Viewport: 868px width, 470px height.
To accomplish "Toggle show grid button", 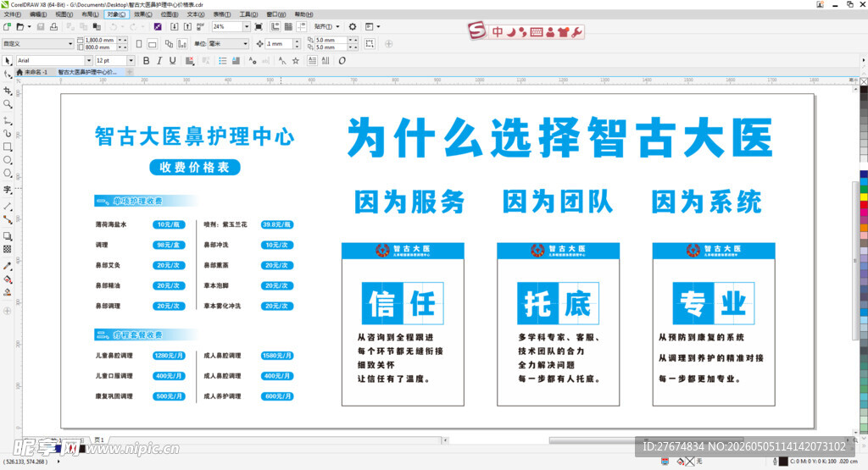I will tap(288, 26).
